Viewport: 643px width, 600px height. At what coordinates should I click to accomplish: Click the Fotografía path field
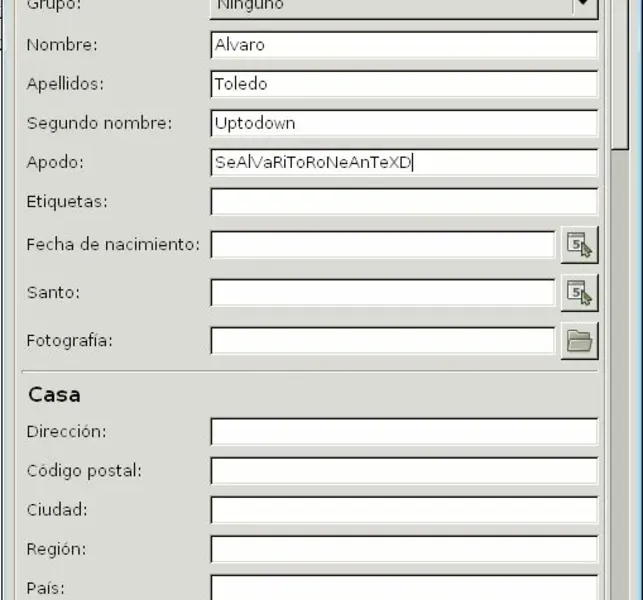pyautogui.click(x=382, y=341)
